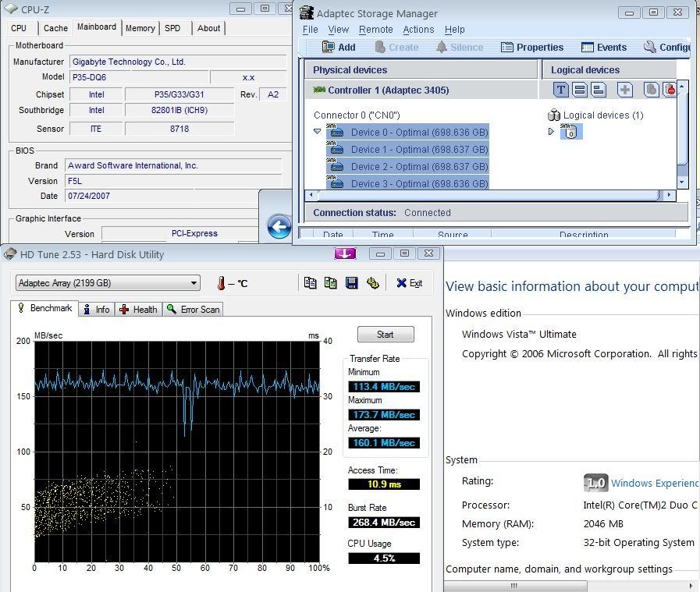Click the Model field P35-DQ6
Screen dimensions: 700x592
pos(139,77)
